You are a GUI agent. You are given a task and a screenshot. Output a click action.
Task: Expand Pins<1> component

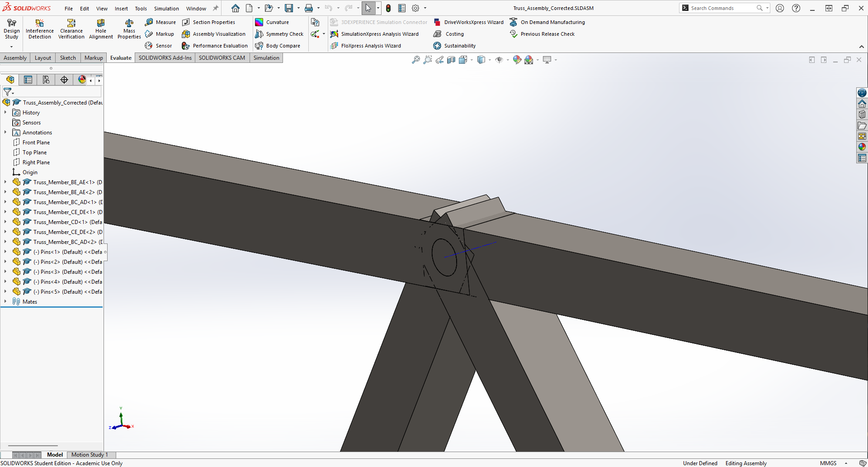5,252
